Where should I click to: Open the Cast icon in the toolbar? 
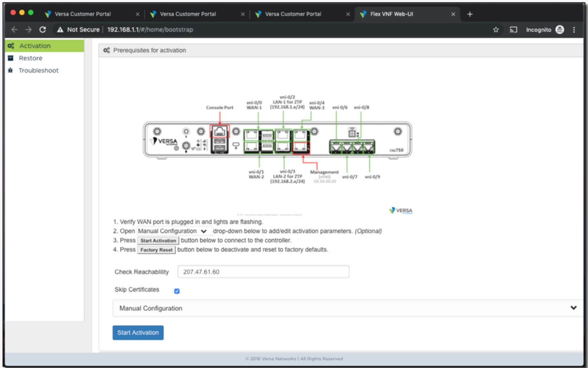point(513,29)
